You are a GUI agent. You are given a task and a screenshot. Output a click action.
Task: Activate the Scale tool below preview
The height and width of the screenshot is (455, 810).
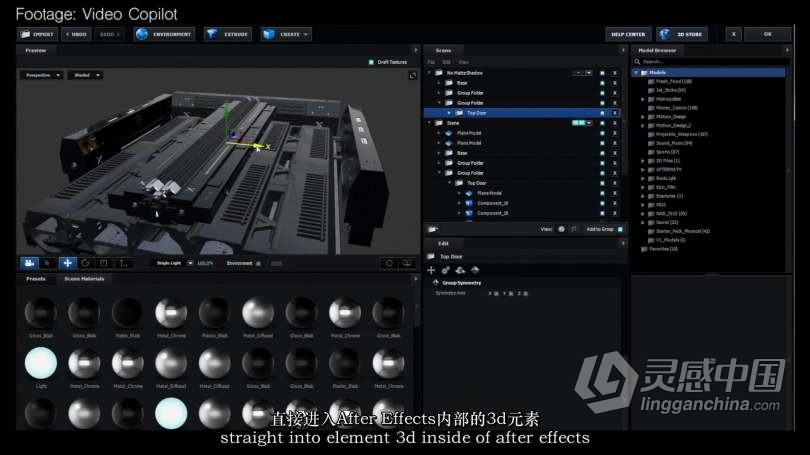[x=104, y=263]
